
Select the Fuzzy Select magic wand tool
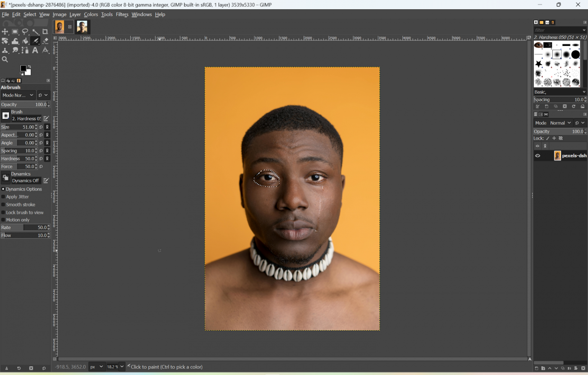click(36, 32)
